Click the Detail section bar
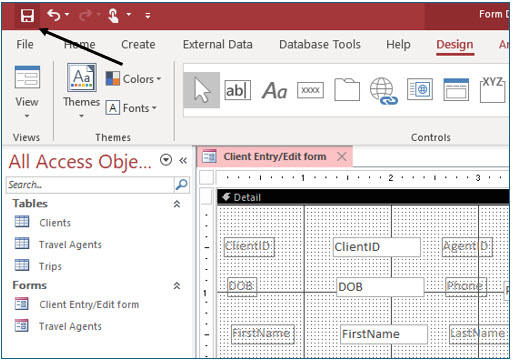 (x=363, y=197)
